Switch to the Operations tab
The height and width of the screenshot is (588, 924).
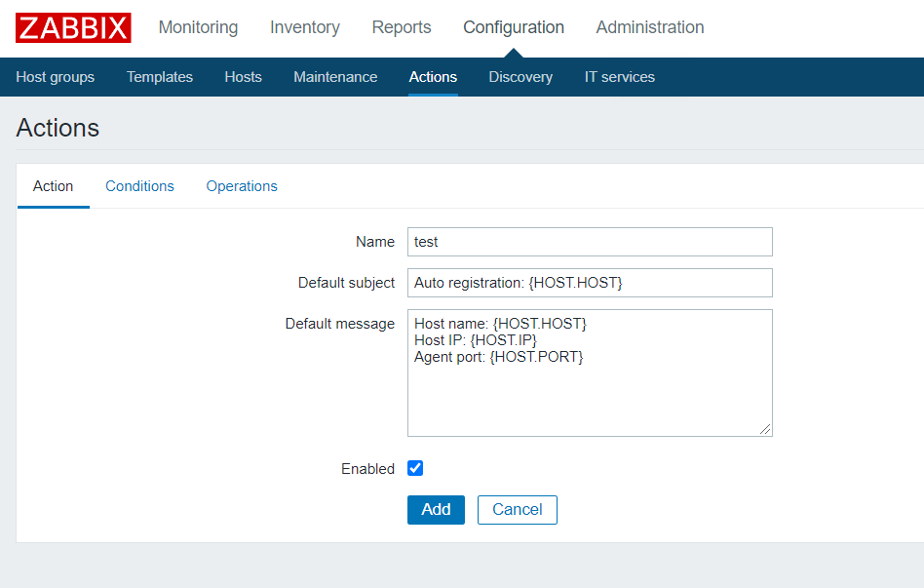click(x=242, y=186)
